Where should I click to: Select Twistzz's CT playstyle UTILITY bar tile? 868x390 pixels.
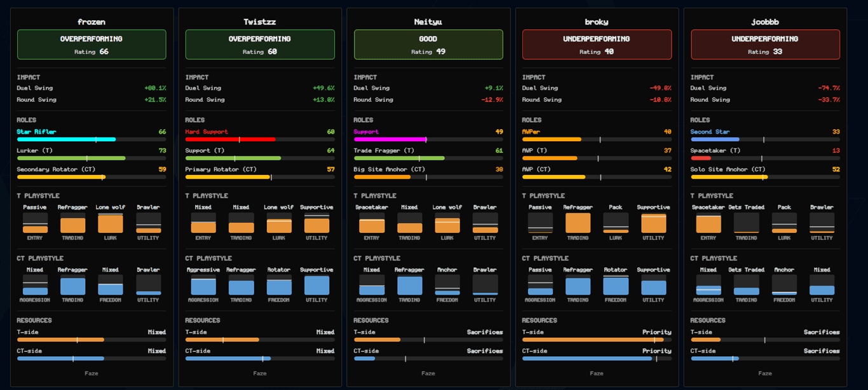pos(316,285)
